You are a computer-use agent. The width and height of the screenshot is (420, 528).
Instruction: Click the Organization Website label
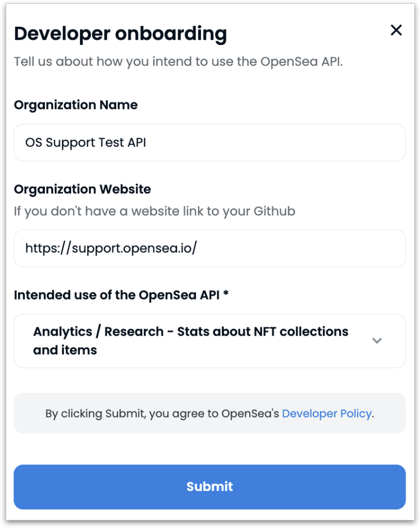coord(83,189)
